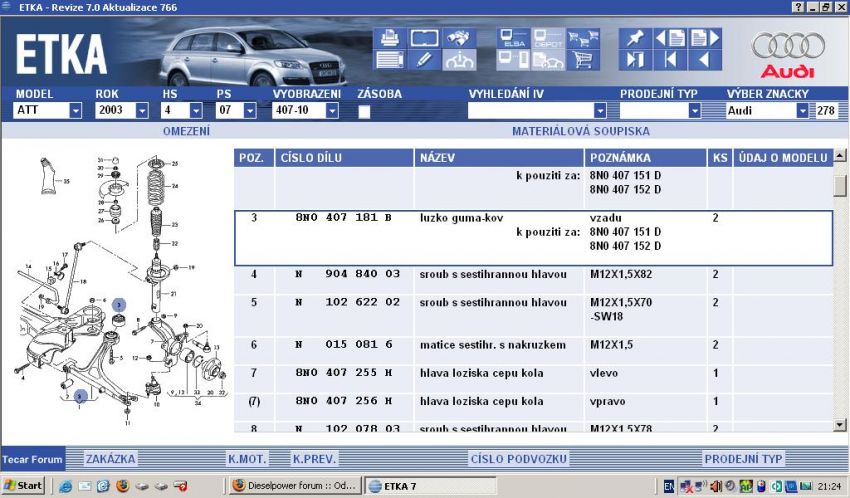Open the VÝBER ZNACKY dropdown showing Audi
The height and width of the screenshot is (498, 850).
[802, 111]
